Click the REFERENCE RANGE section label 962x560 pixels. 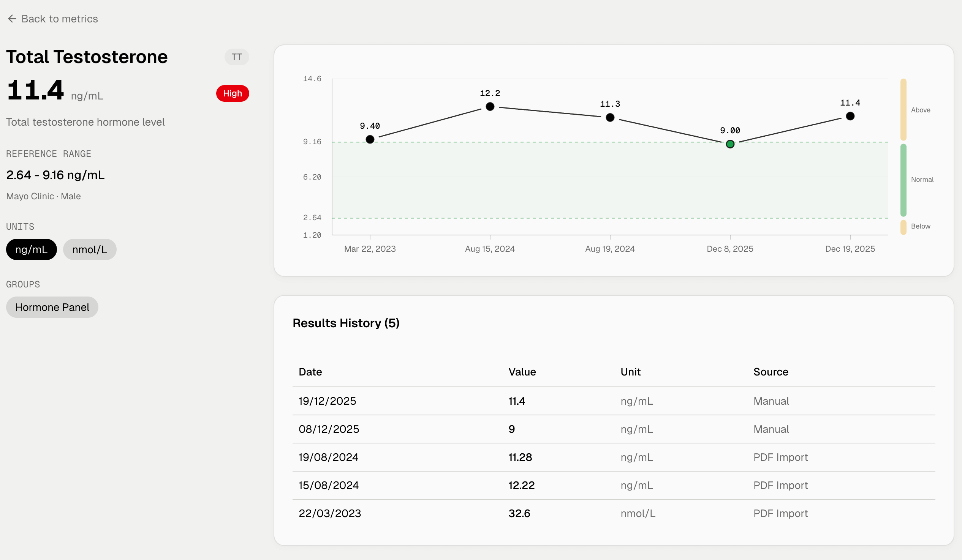coord(49,154)
